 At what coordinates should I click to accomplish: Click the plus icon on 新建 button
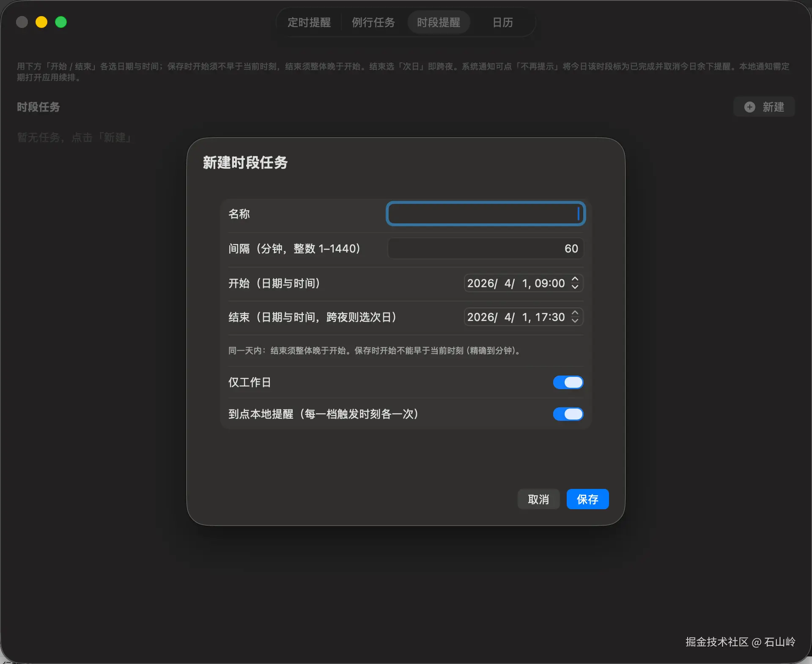point(749,107)
